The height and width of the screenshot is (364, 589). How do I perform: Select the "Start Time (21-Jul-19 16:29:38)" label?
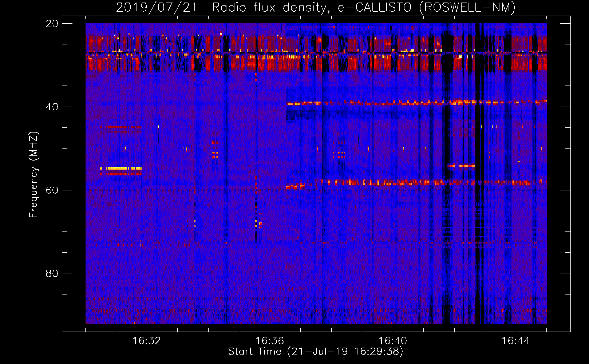pyautogui.click(x=316, y=352)
